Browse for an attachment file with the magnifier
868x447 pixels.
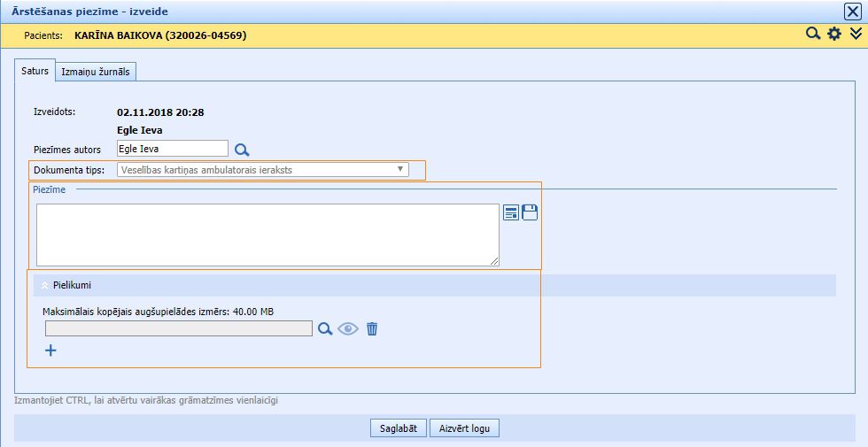(325, 328)
